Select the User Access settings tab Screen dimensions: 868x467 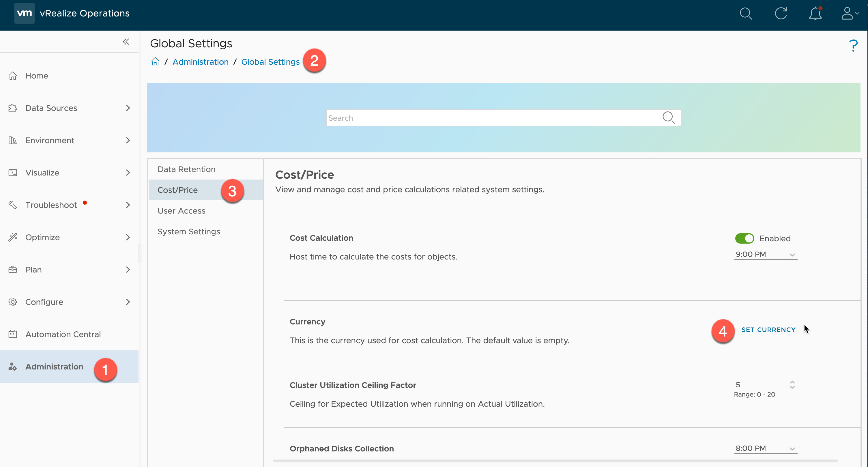coord(206,211)
